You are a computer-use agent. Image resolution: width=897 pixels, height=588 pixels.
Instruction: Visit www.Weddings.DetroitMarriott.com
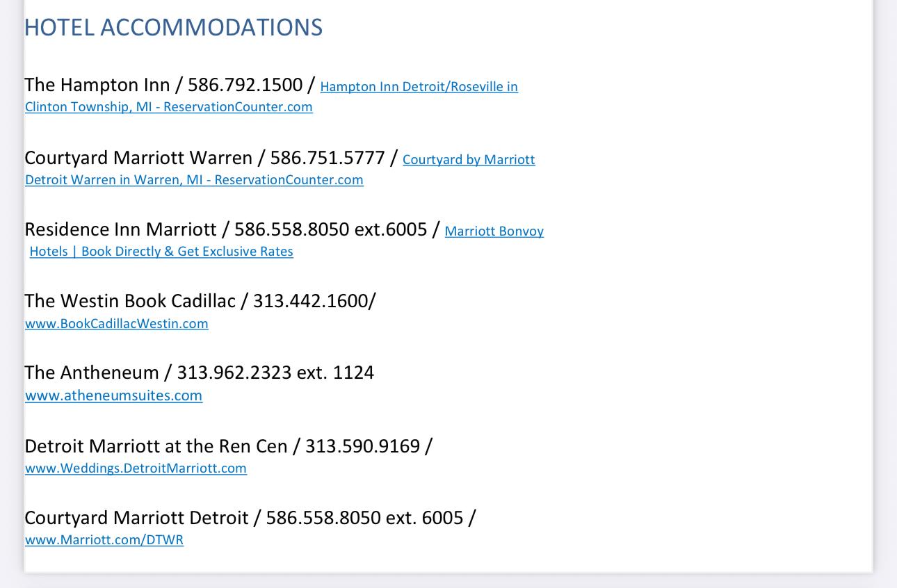pos(136,468)
